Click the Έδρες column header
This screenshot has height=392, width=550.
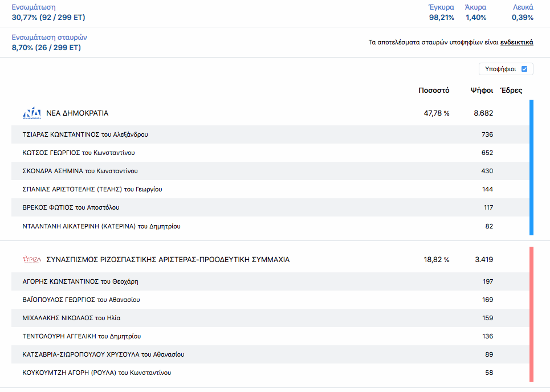(511, 91)
